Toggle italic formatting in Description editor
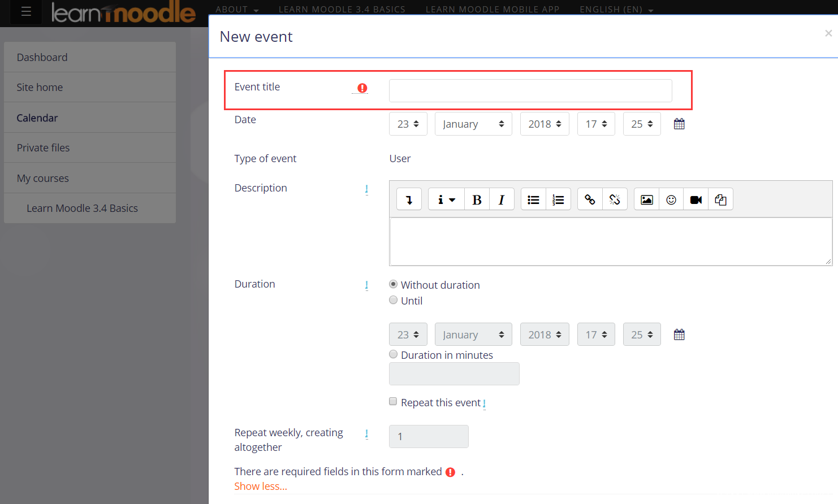 [x=502, y=199]
